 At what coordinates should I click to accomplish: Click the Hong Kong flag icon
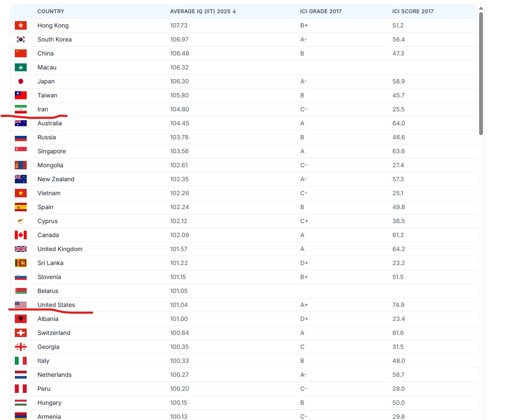pos(21,25)
